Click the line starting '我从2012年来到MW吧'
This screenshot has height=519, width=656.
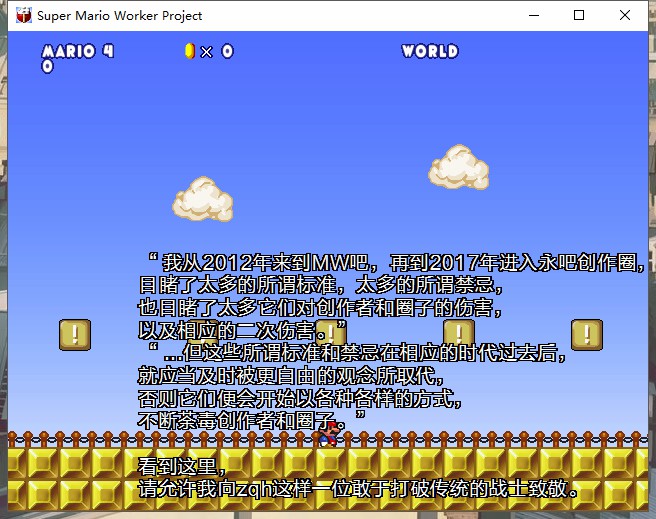pyautogui.click(x=395, y=263)
